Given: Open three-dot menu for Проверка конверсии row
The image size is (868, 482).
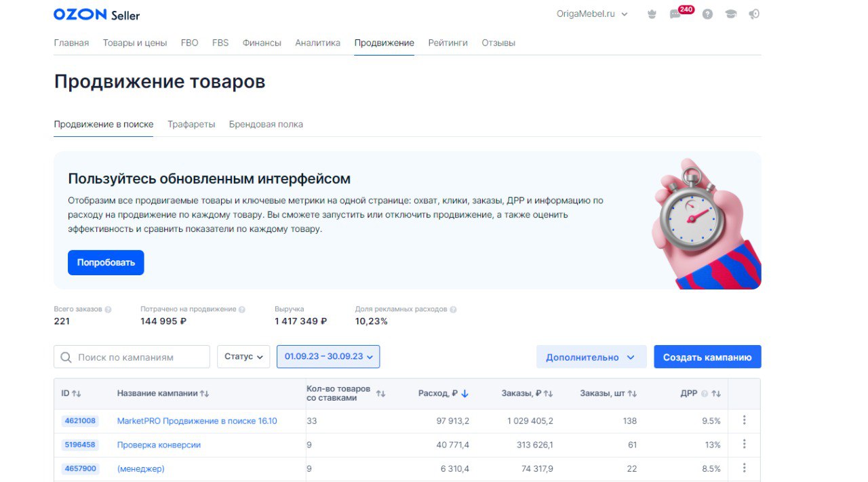Looking at the screenshot, I should [x=744, y=444].
